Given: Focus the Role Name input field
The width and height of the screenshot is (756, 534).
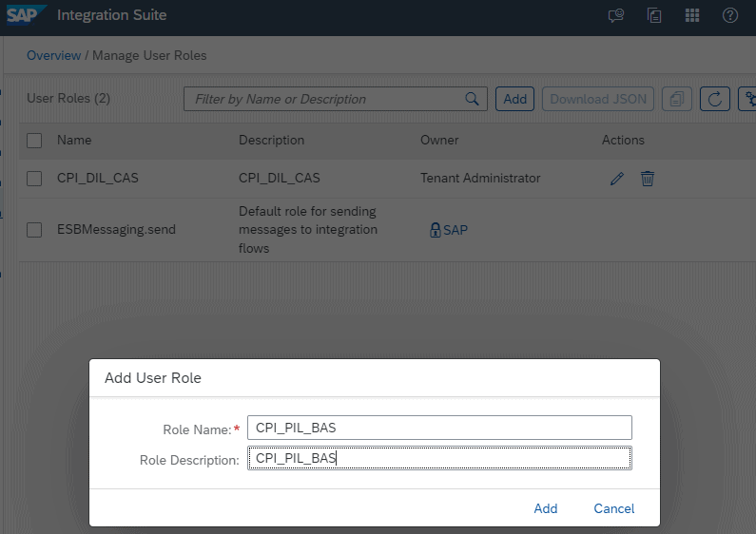Looking at the screenshot, I should point(439,428).
